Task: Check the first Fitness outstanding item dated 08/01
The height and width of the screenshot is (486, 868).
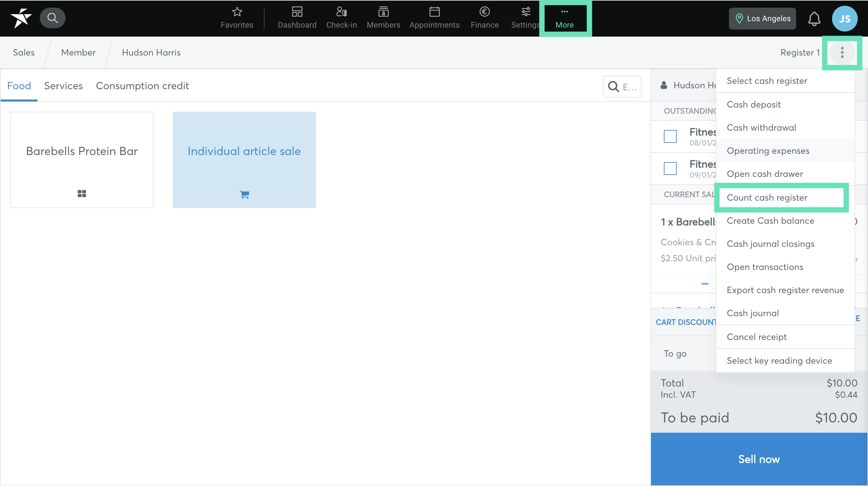Action: point(670,136)
